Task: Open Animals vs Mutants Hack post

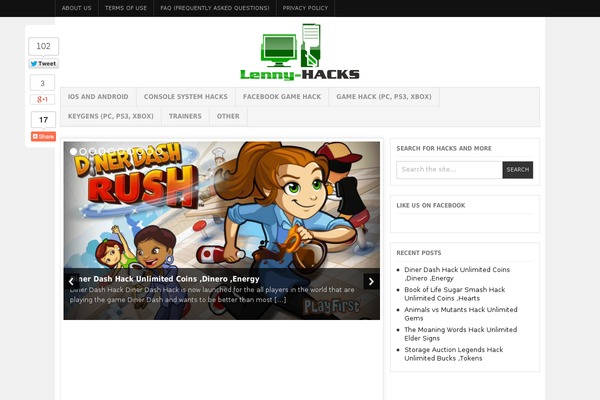Action: click(461, 314)
